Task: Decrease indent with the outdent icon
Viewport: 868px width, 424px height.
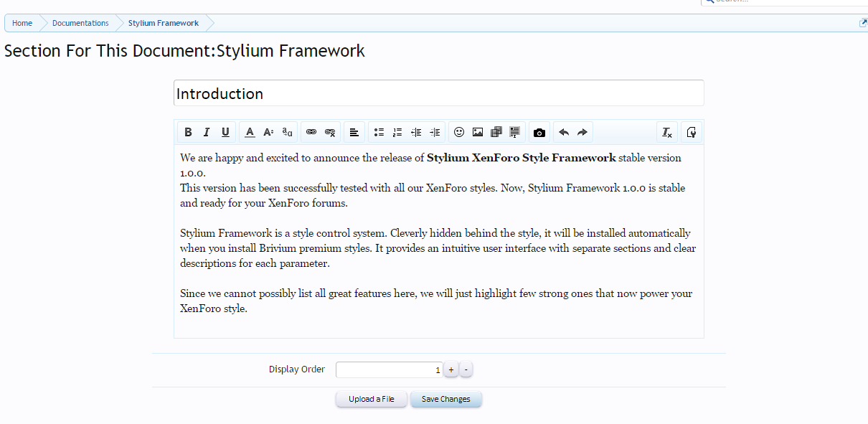Action: (x=416, y=132)
